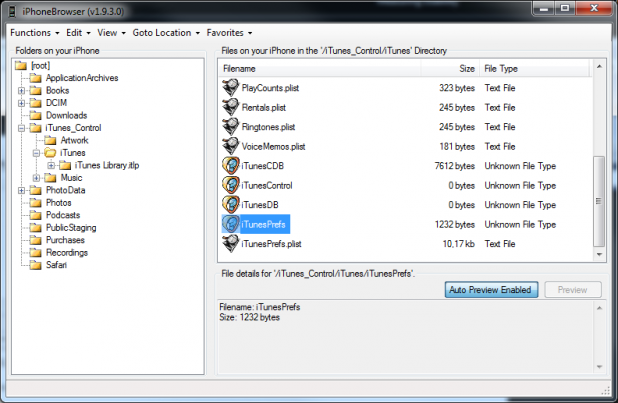Select the Ringtones.plist file icon

click(231, 127)
